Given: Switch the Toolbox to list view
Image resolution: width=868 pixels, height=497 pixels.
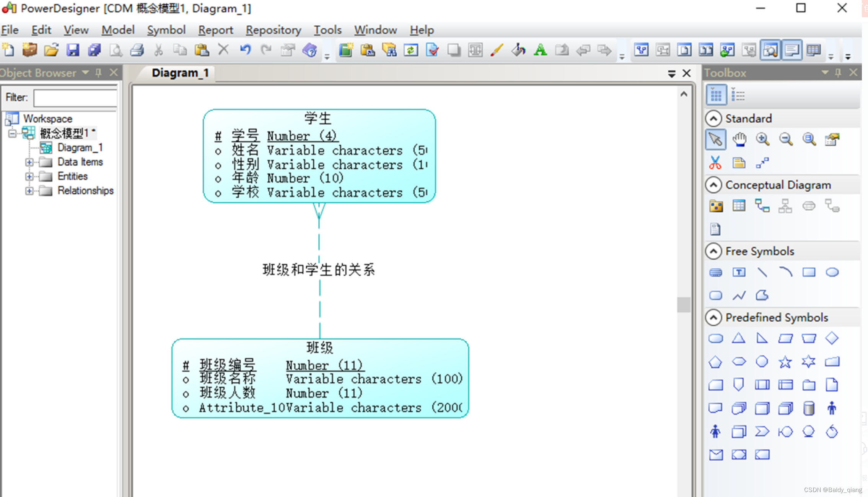Looking at the screenshot, I should [737, 94].
